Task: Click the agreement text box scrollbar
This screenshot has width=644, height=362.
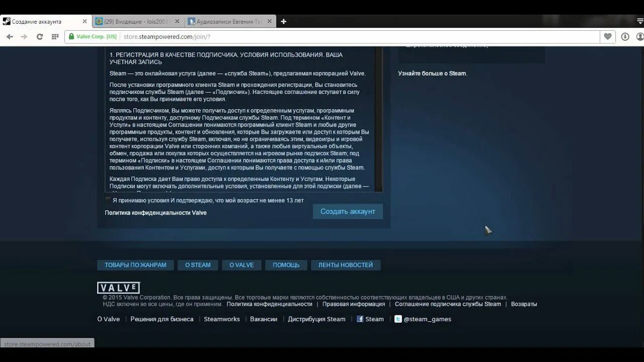Action: (379, 120)
